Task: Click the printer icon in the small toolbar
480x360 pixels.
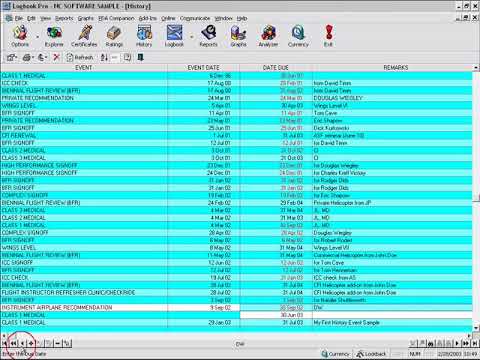Action: [x=26, y=57]
